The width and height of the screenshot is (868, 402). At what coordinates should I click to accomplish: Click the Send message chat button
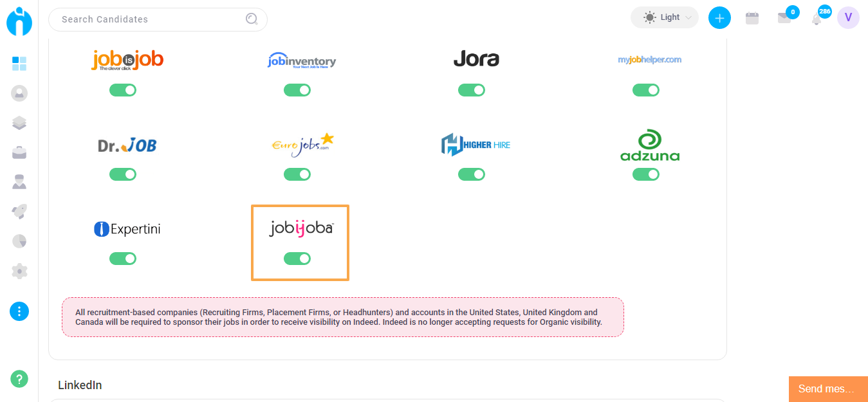coord(827,389)
